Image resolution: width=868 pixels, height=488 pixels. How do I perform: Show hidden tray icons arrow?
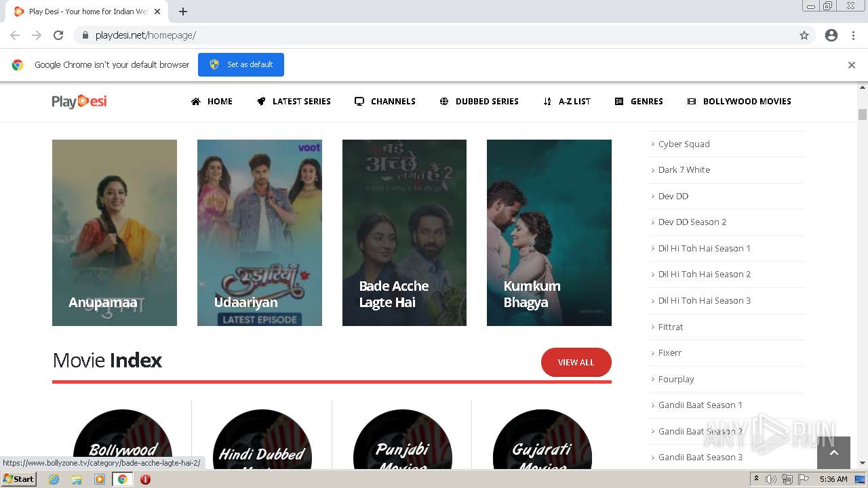[x=756, y=479]
